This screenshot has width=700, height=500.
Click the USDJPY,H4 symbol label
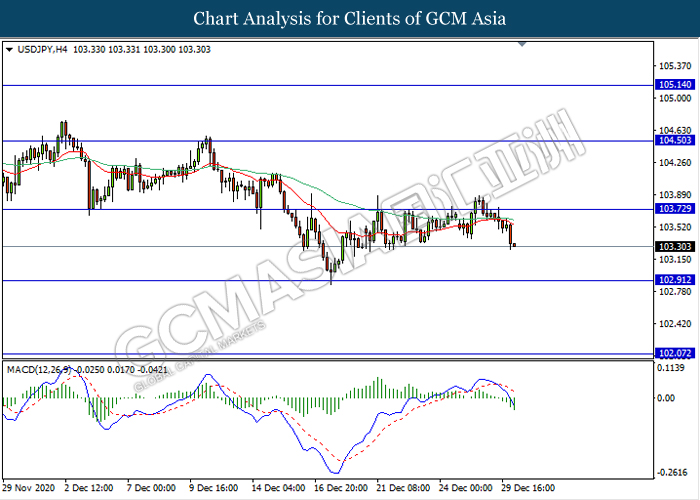point(46,48)
